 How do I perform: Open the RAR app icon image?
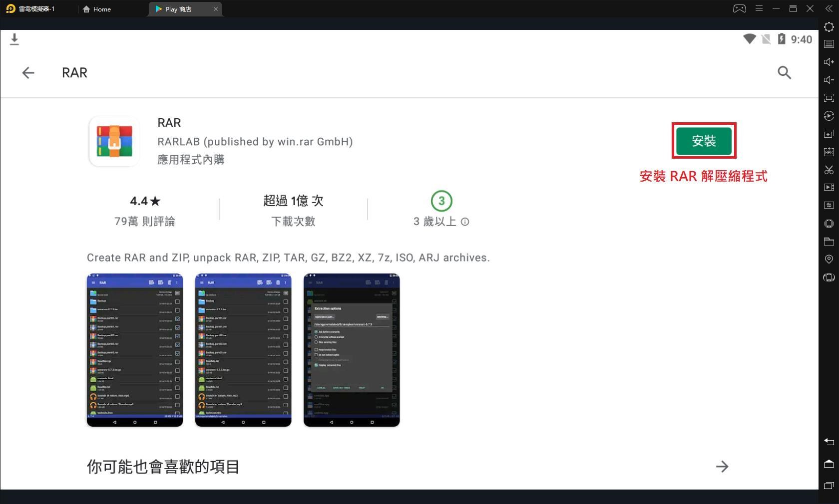click(x=114, y=141)
